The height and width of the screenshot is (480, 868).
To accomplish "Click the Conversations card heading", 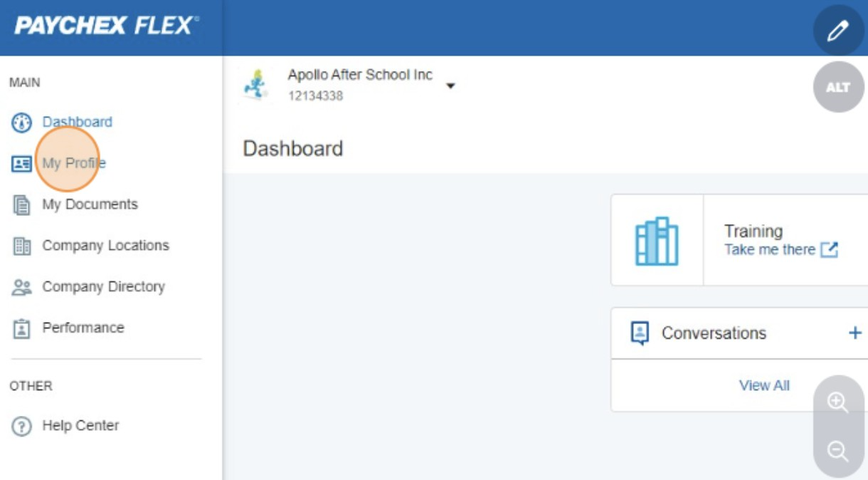I will click(x=714, y=333).
